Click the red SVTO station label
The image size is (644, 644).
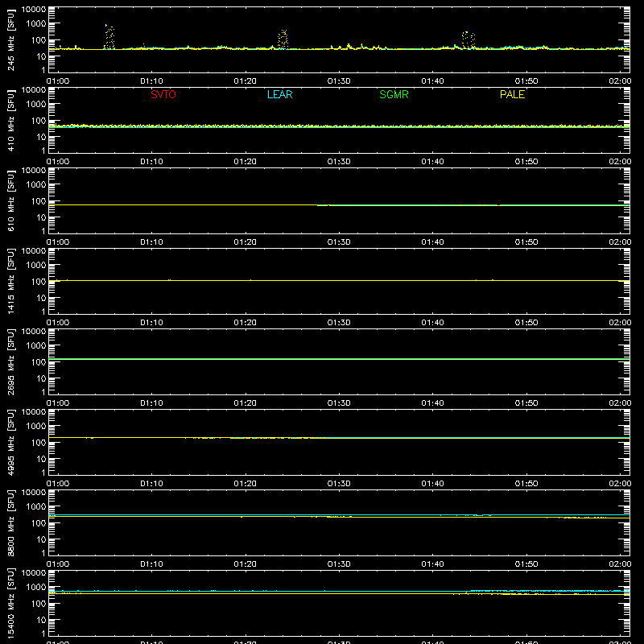pos(163,94)
